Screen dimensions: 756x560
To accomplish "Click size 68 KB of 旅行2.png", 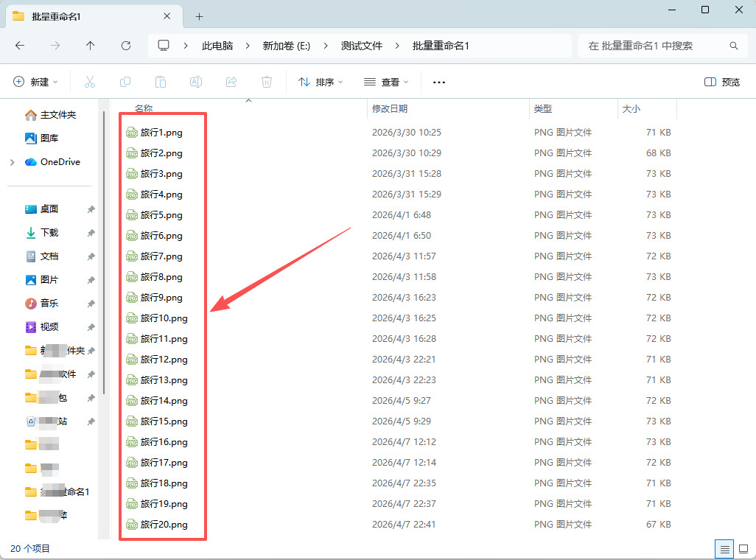I will (x=658, y=153).
